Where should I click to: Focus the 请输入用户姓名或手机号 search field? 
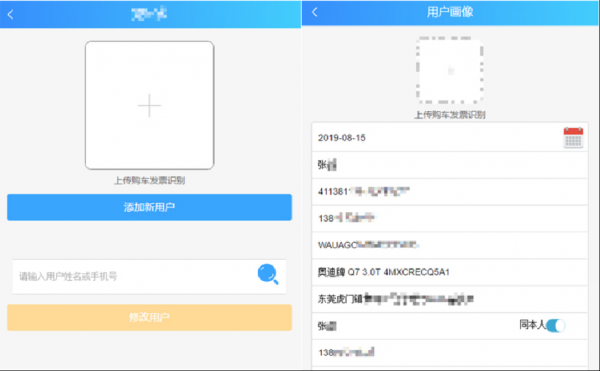pyautogui.click(x=134, y=277)
